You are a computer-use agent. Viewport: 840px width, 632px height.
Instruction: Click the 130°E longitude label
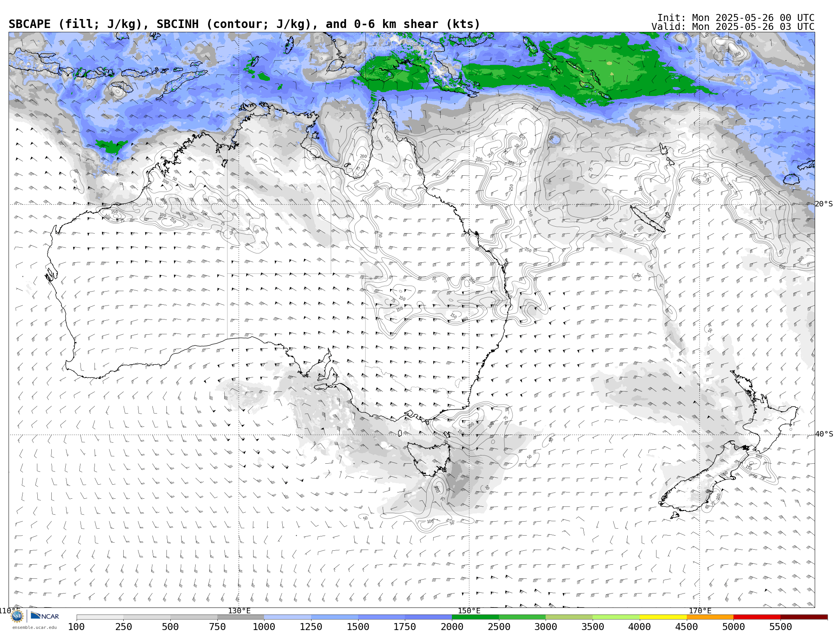pyautogui.click(x=239, y=611)
